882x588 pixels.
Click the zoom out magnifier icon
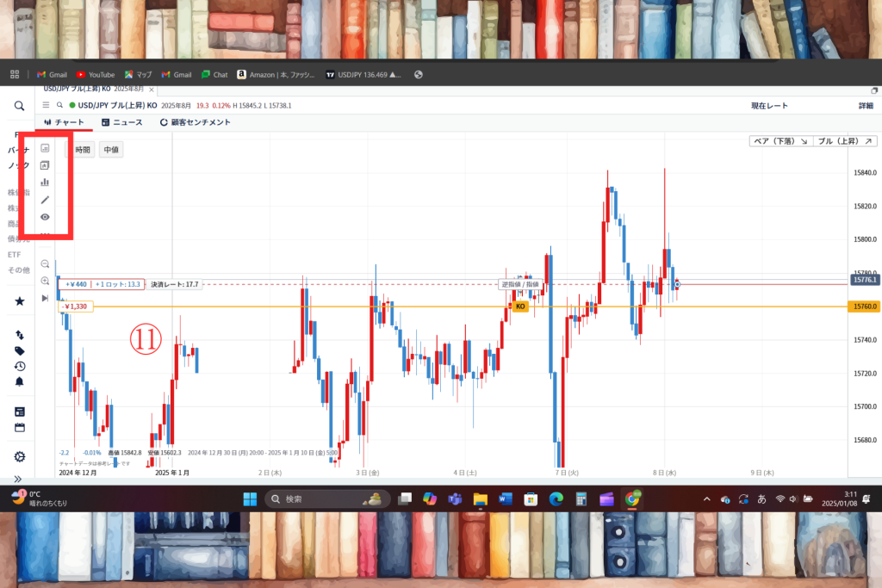click(x=46, y=263)
